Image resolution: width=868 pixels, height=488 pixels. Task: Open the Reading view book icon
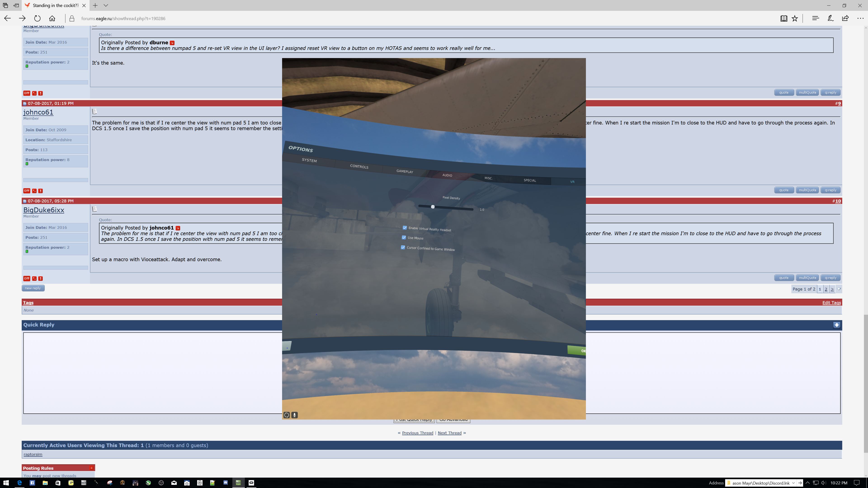[784, 19]
